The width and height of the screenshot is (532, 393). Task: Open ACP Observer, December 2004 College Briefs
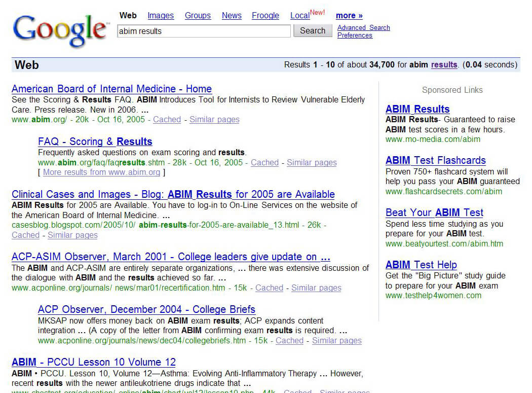click(146, 309)
